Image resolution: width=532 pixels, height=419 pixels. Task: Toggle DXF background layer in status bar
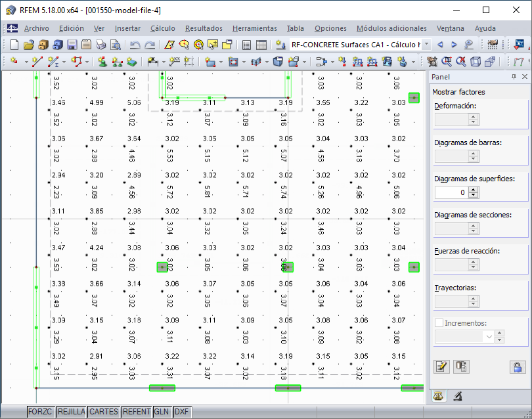182,412
